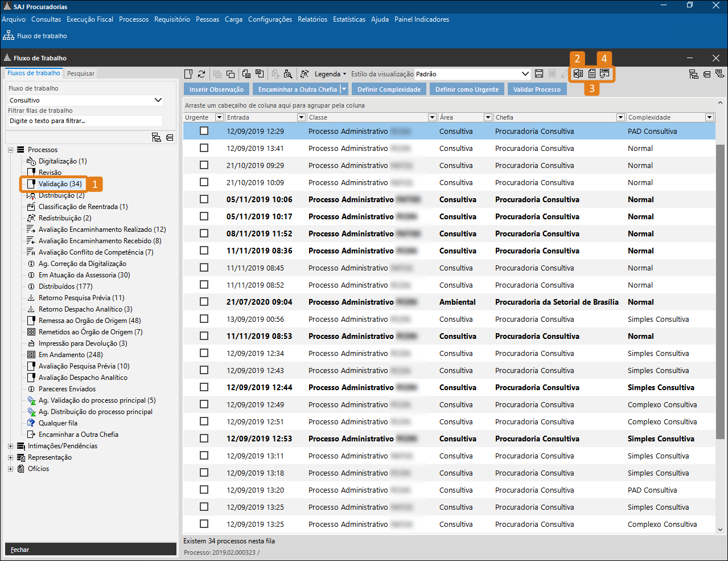728x561 pixels.
Task: Click the Digitalização queue icon in tree
Action: tap(31, 161)
